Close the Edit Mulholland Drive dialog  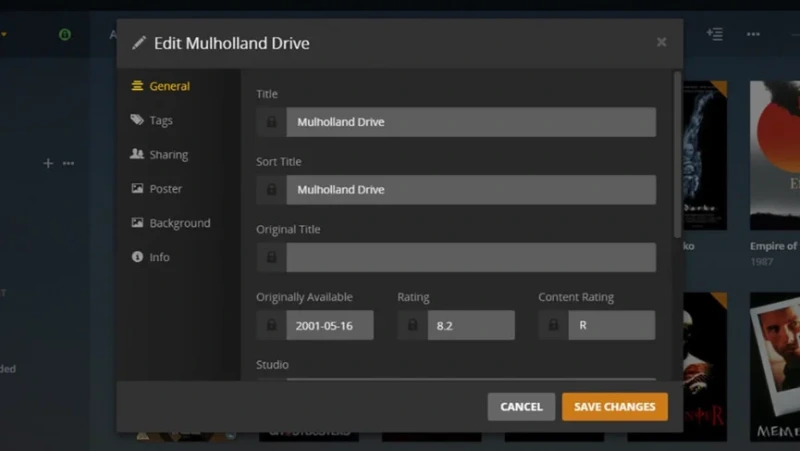point(661,42)
